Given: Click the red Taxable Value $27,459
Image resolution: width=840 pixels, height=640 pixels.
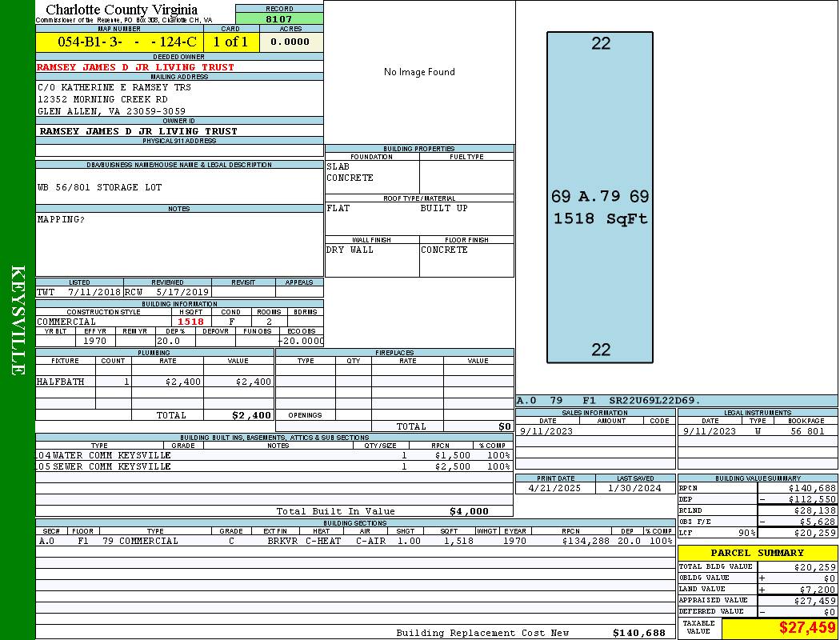Looking at the screenshot, I should click(807, 627).
